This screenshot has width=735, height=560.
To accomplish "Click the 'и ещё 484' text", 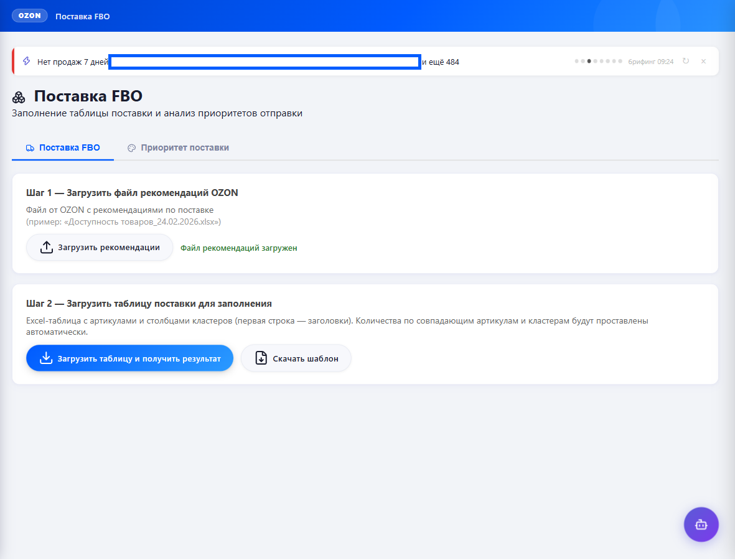I will point(440,62).
